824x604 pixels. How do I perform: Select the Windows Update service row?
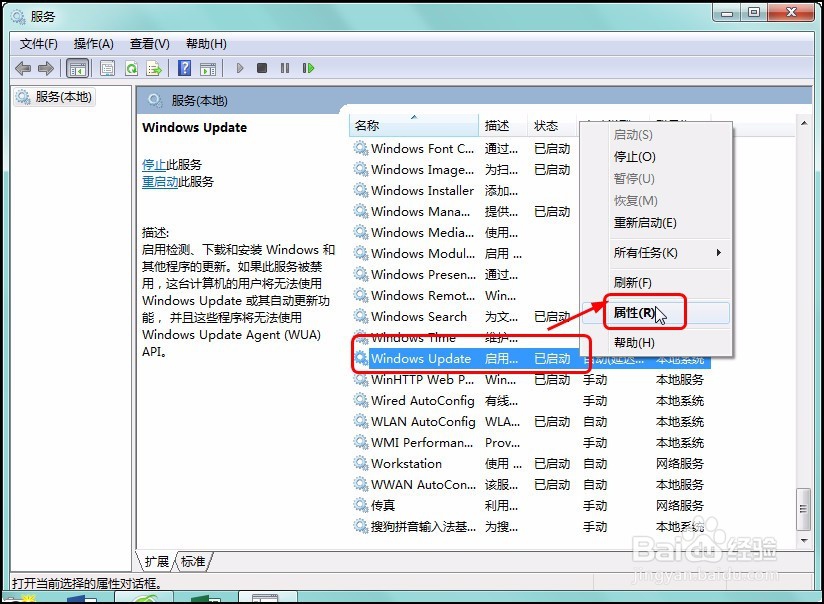(532, 359)
